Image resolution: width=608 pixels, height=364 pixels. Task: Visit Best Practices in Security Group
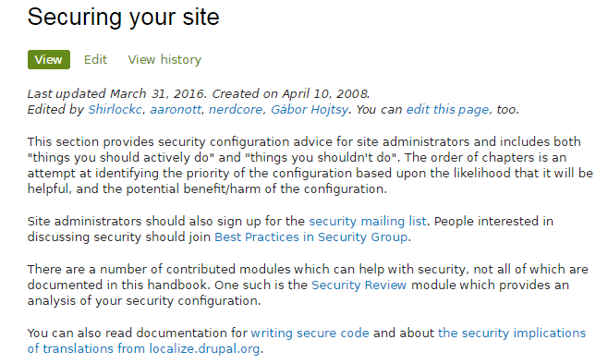311,237
